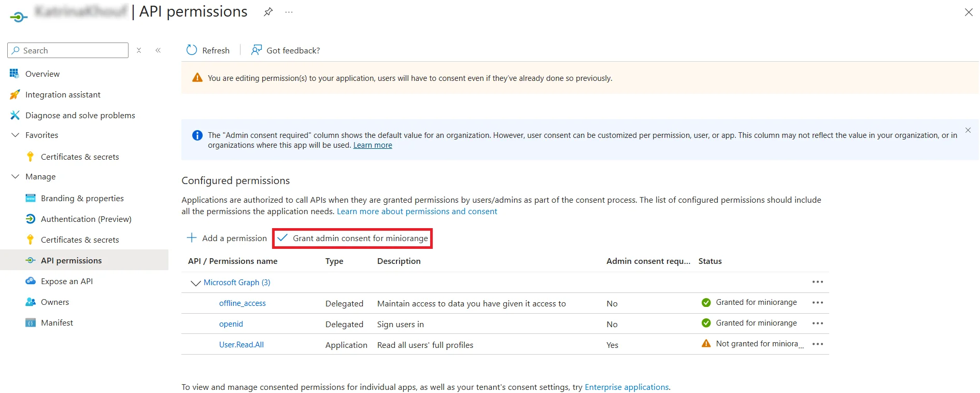Follow the Learn more link in the info banner
The height and width of the screenshot is (393, 980).
373,145
